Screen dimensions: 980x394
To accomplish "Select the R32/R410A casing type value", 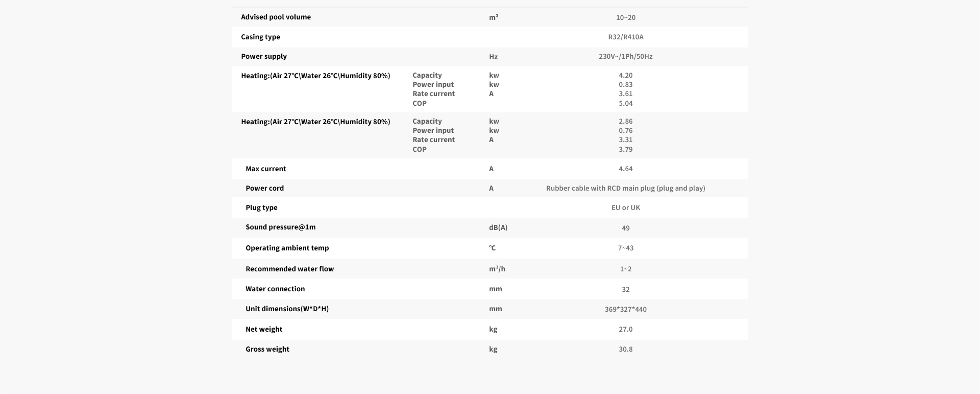I will point(626,37).
